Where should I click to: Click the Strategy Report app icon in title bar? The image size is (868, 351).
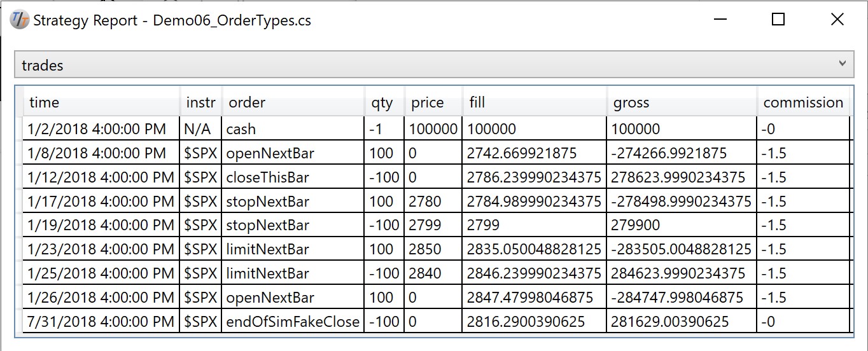pos(20,20)
